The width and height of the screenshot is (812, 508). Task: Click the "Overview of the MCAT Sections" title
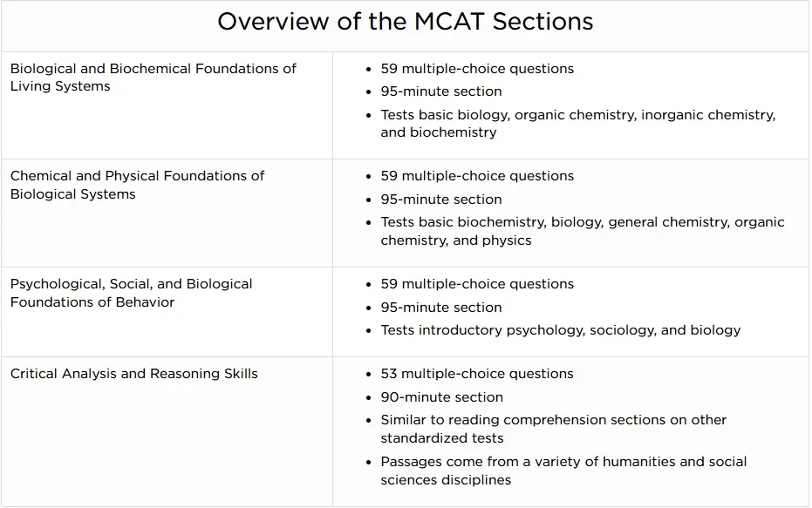click(x=405, y=21)
